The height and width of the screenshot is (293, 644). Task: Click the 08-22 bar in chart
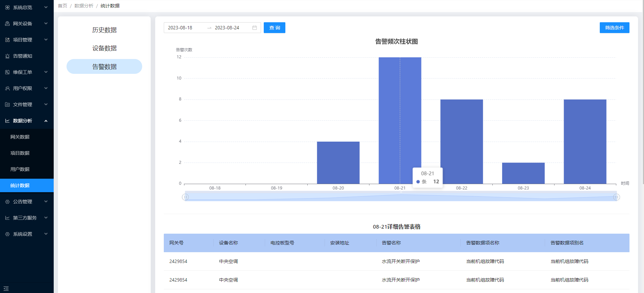pos(462,142)
